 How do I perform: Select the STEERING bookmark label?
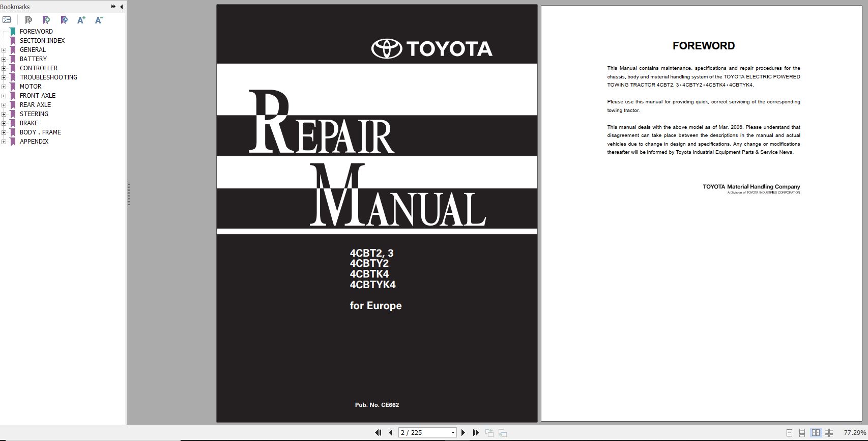pyautogui.click(x=34, y=114)
